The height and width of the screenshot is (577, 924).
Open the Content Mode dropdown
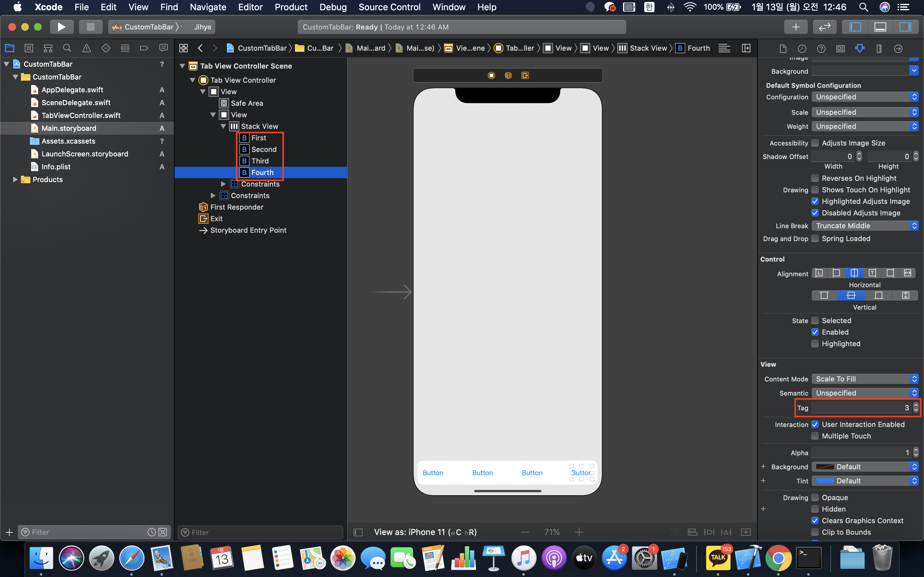pos(864,379)
